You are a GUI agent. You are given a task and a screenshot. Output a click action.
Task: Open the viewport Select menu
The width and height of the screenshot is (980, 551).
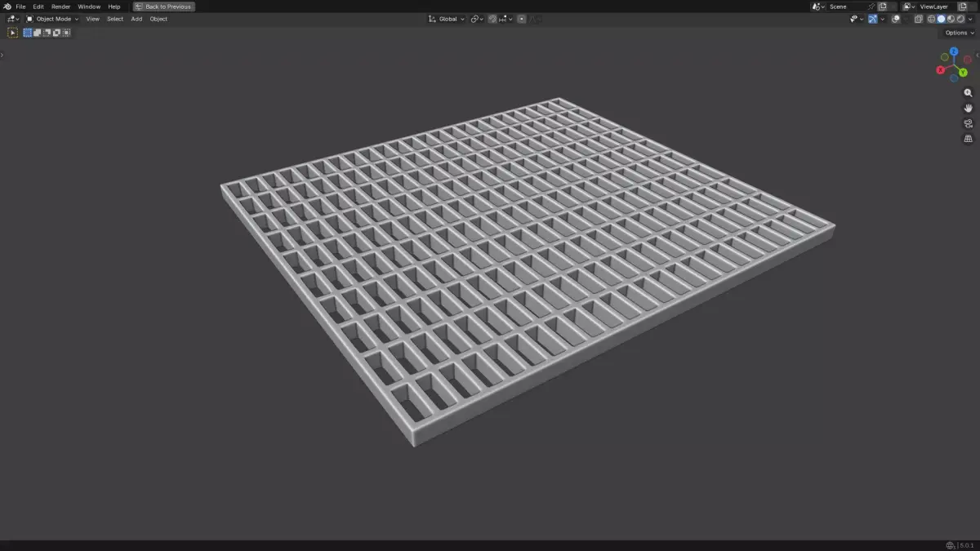pyautogui.click(x=115, y=19)
